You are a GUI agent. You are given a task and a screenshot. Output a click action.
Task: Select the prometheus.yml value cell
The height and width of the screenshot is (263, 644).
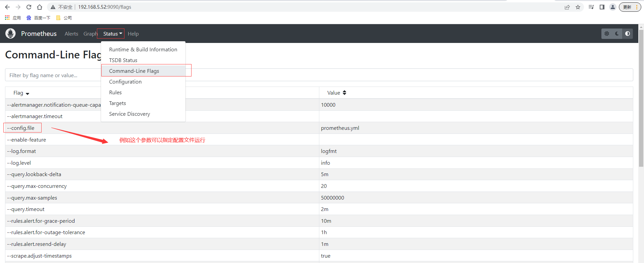pyautogui.click(x=476, y=128)
